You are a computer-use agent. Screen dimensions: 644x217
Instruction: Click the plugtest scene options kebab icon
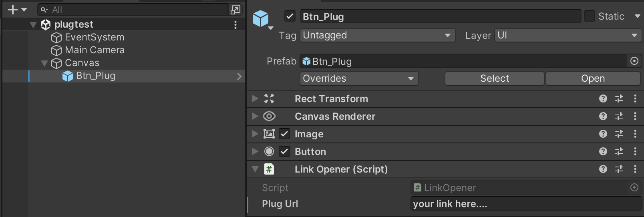point(235,25)
